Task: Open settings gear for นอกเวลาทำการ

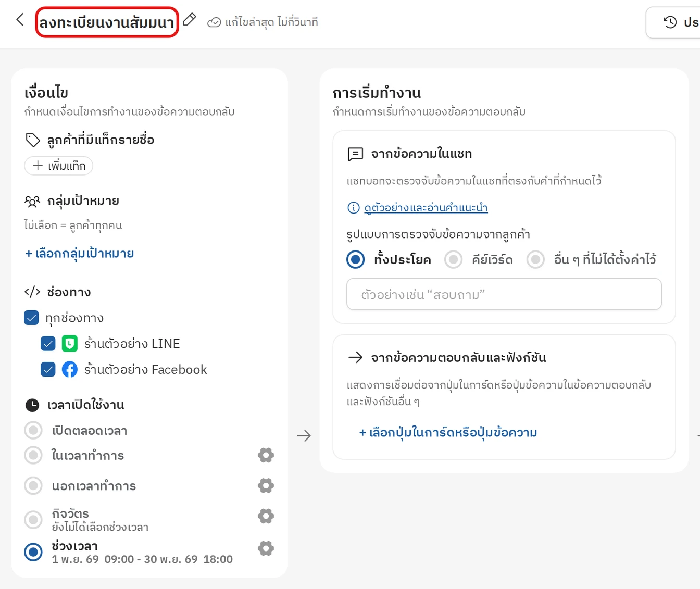Action: pos(266,486)
